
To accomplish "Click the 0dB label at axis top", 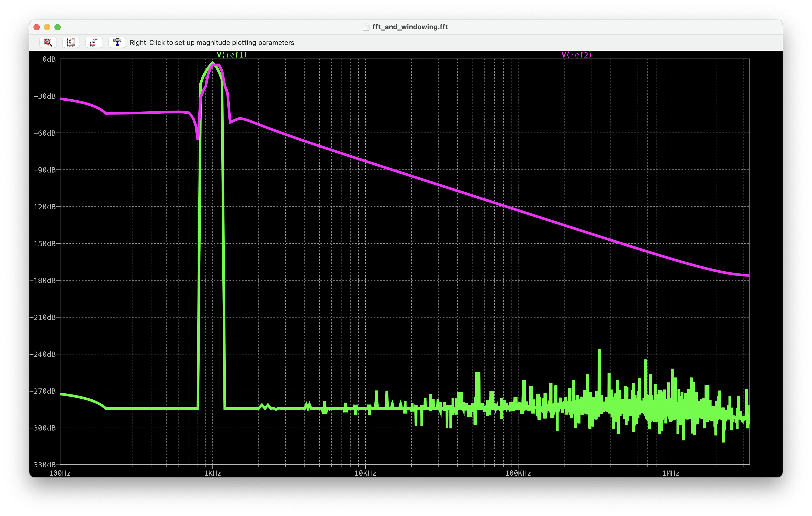I will (49, 59).
